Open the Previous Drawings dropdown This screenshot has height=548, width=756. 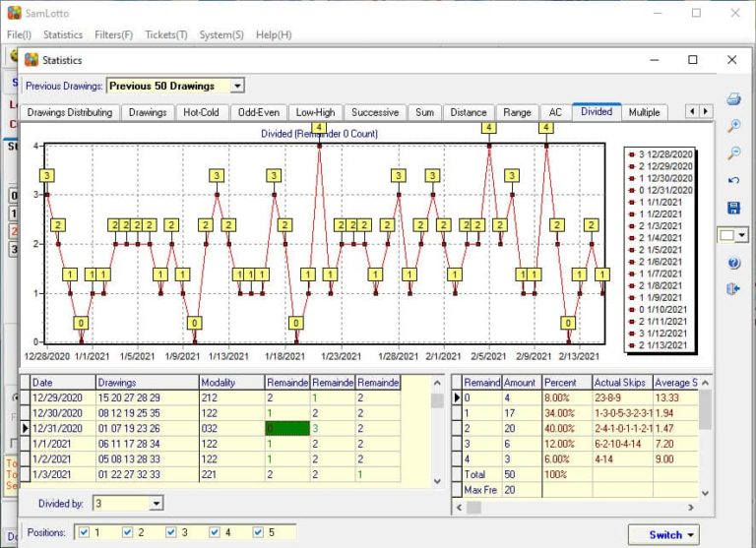236,87
